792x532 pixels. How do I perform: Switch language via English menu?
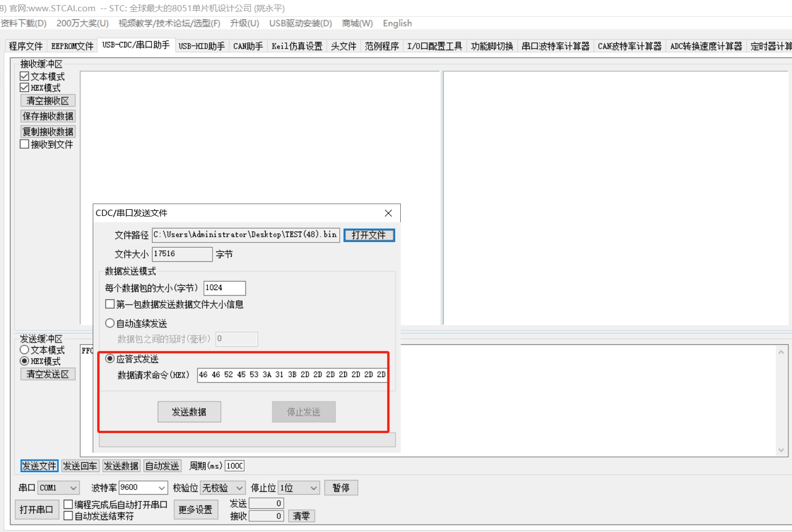[x=397, y=23]
